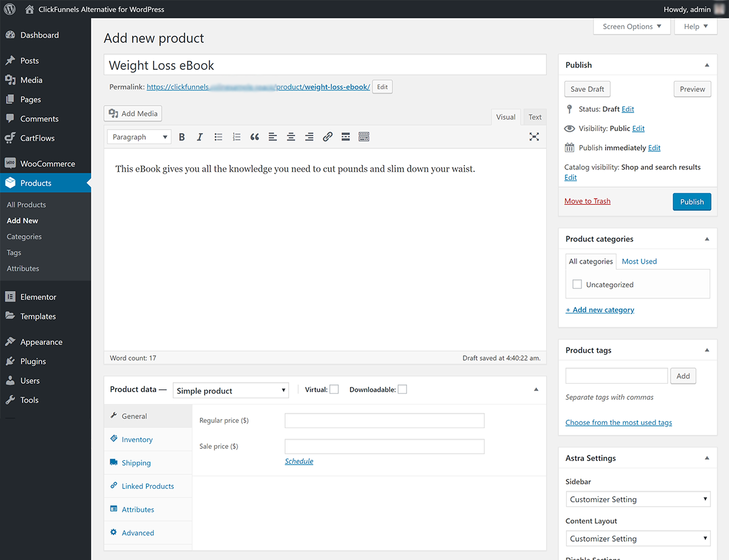This screenshot has width=729, height=560.
Task: Open Elementor menu
Action: 46,297
